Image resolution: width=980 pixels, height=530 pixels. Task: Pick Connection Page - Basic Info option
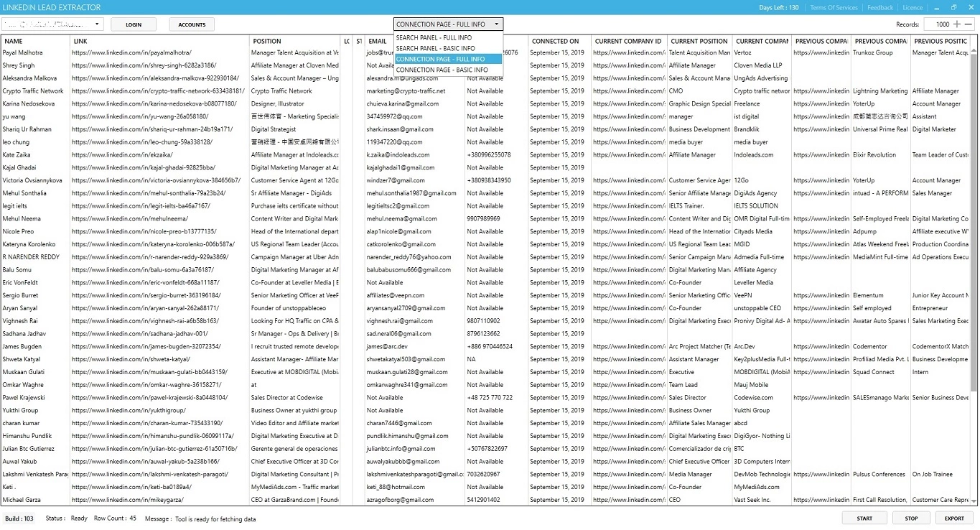pos(442,70)
